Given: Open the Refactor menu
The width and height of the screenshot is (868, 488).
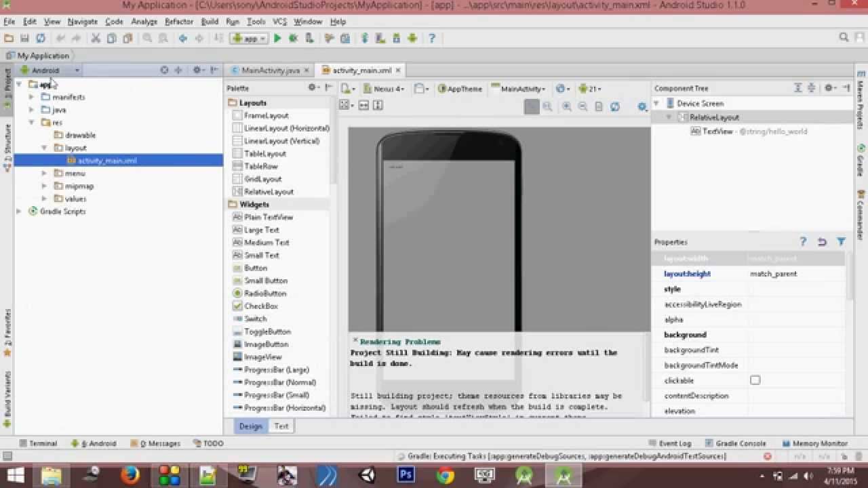Looking at the screenshot, I should point(179,22).
